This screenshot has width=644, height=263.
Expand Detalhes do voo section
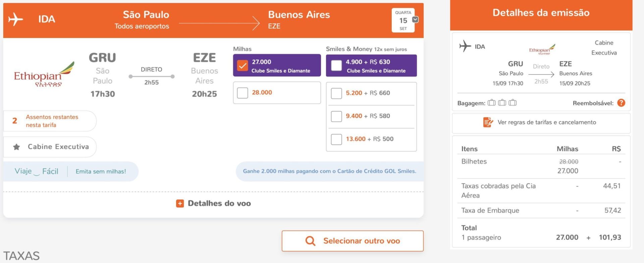point(213,203)
